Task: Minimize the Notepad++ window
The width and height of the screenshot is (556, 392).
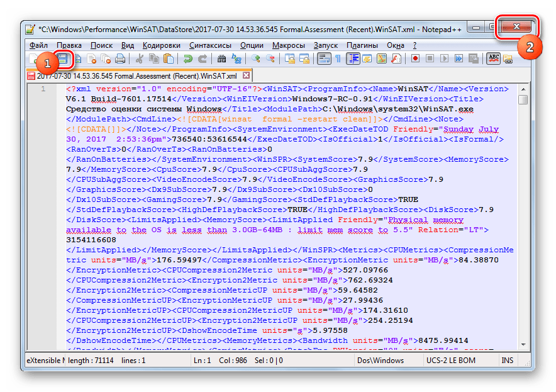Action: click(476, 27)
